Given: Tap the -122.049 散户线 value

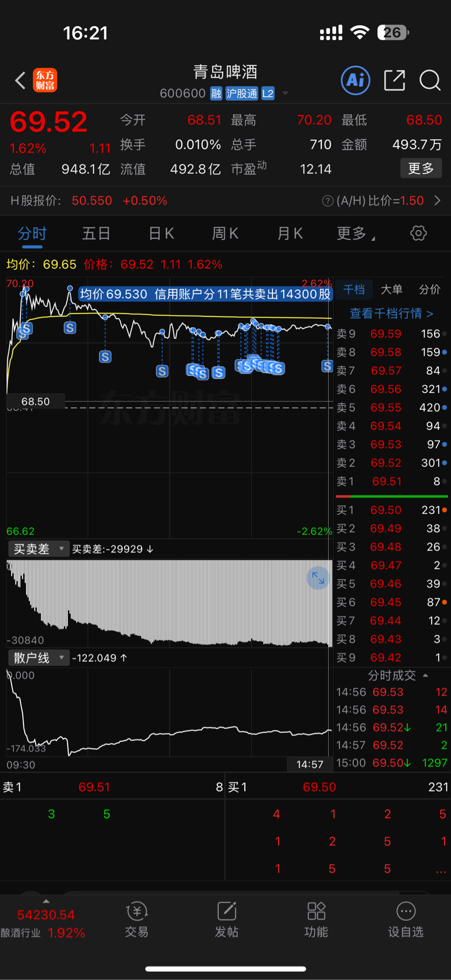Looking at the screenshot, I should coord(100,658).
